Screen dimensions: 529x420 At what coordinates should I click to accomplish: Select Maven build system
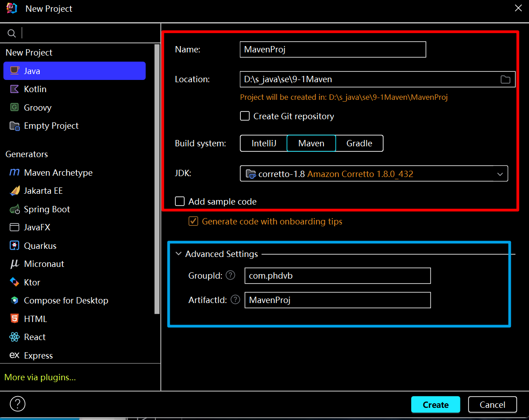(311, 143)
